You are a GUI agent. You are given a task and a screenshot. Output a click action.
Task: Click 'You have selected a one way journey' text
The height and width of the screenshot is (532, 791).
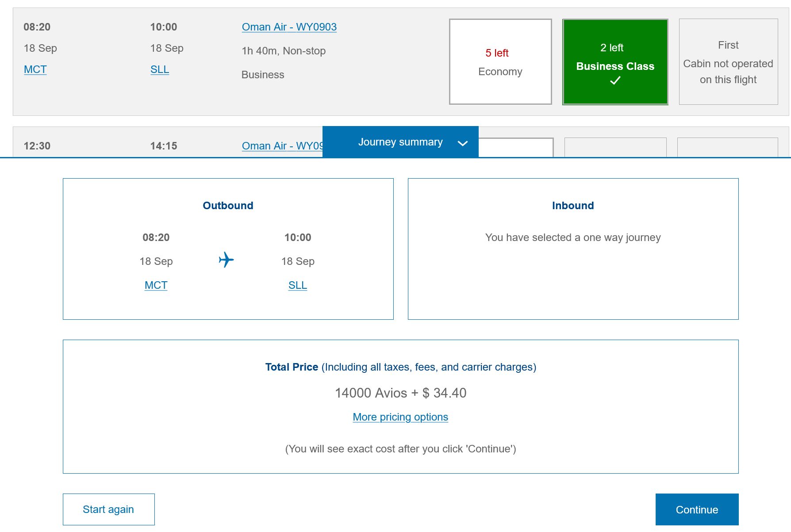click(x=573, y=237)
